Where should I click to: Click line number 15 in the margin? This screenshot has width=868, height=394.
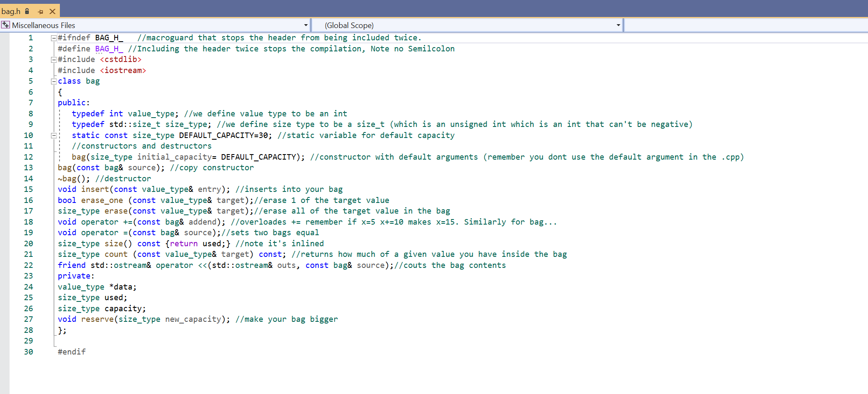coord(28,189)
